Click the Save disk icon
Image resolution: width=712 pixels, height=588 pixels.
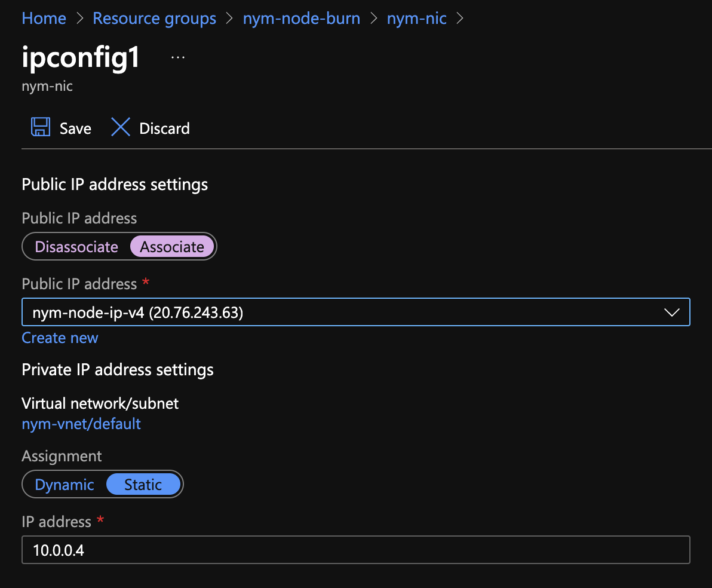click(x=41, y=127)
